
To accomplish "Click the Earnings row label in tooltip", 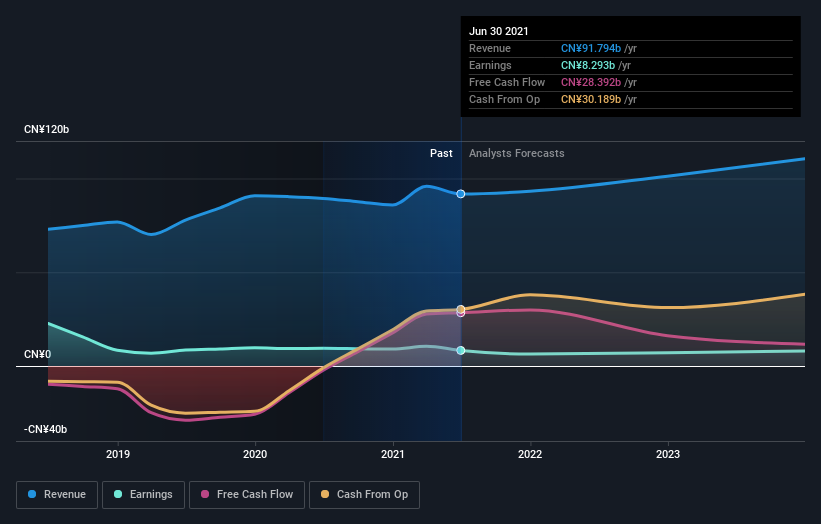I will [490, 65].
